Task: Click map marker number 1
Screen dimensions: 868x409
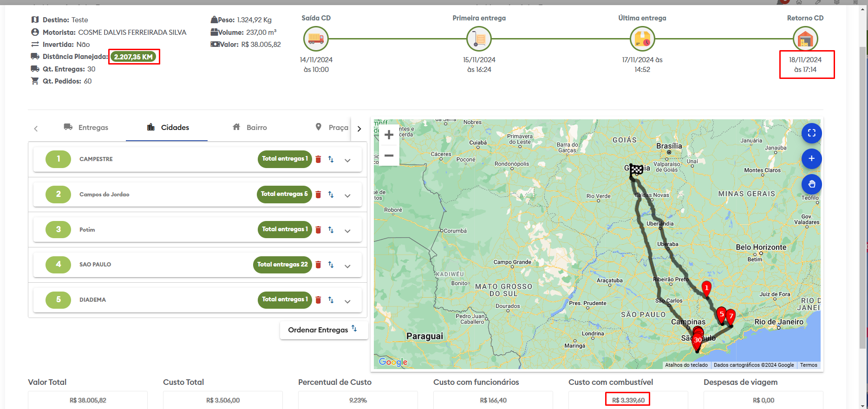Action: click(x=706, y=288)
